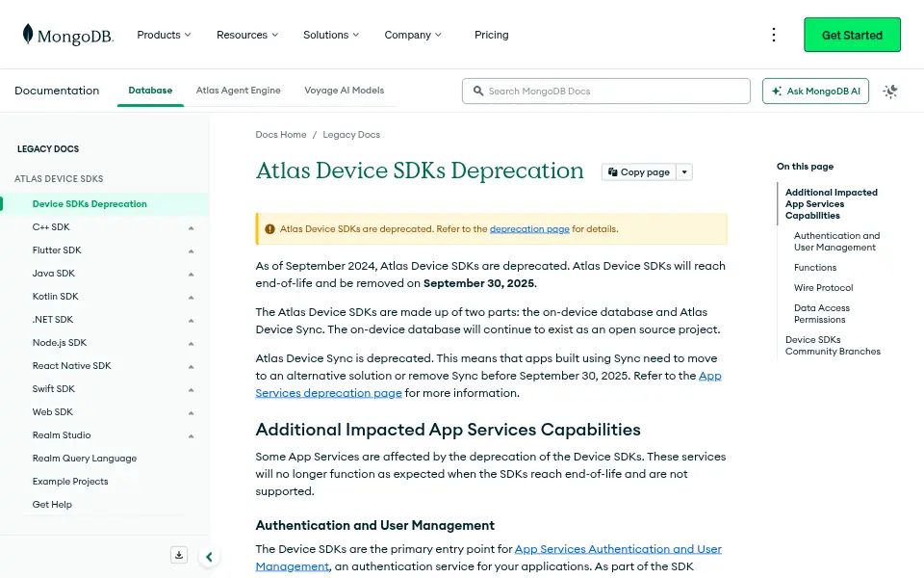The height and width of the screenshot is (578, 924).
Task: Collapse the sidebar with the left chevron
Action: coord(209,556)
